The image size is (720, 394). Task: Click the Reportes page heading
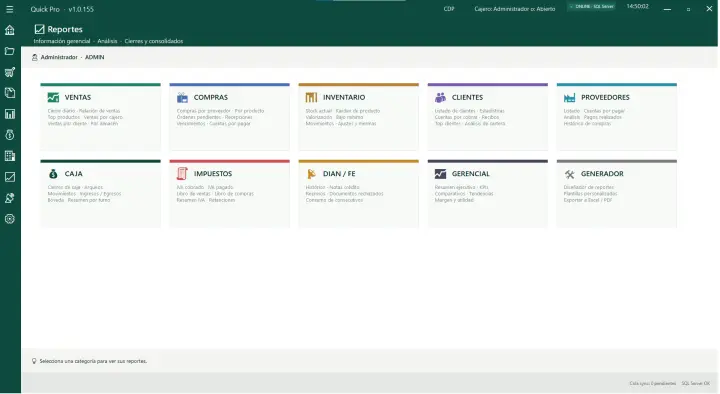[x=65, y=29]
